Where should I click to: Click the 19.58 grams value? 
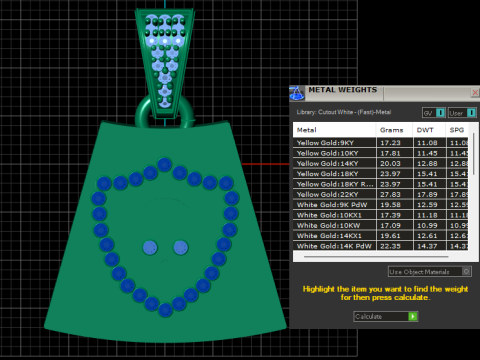(390, 205)
